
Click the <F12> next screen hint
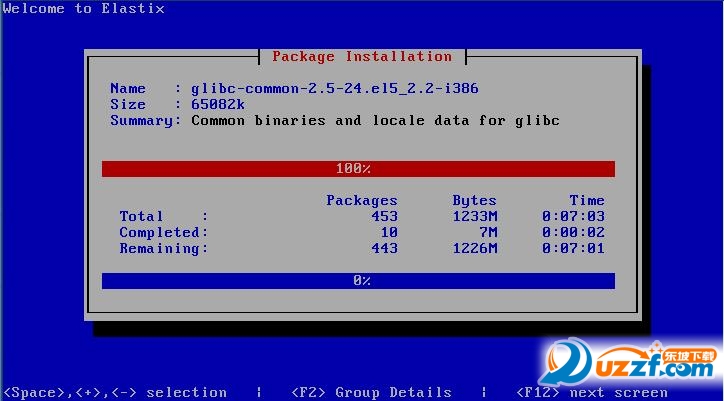(x=591, y=393)
